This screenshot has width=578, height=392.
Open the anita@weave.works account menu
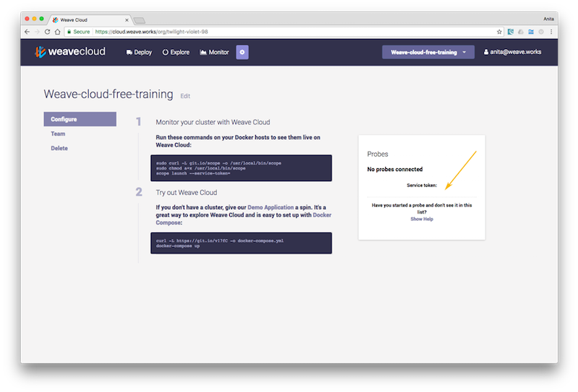(512, 52)
